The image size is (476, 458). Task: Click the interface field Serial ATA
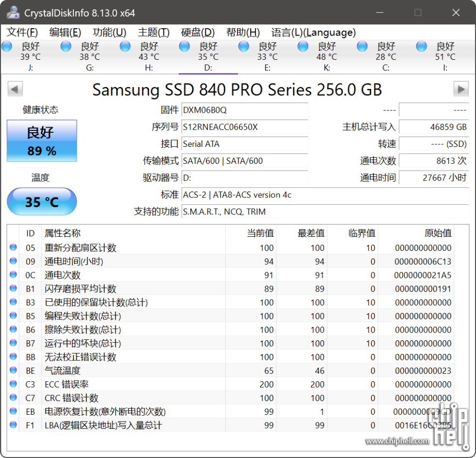245,144
